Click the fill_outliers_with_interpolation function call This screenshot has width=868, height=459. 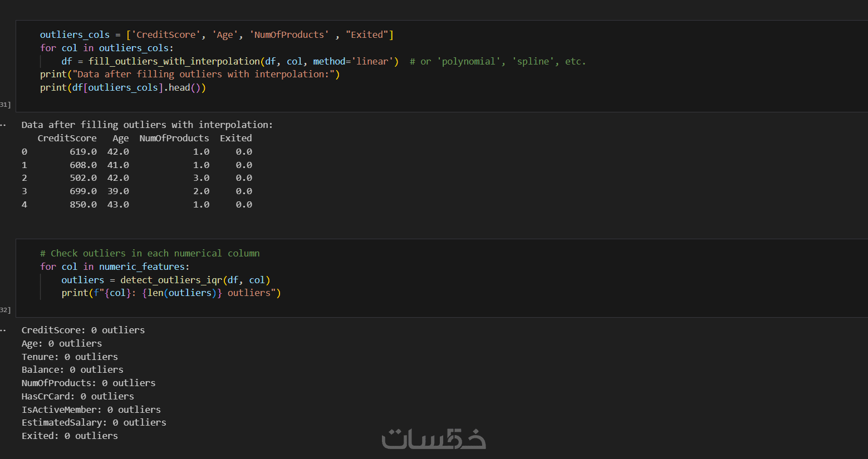[x=174, y=61]
